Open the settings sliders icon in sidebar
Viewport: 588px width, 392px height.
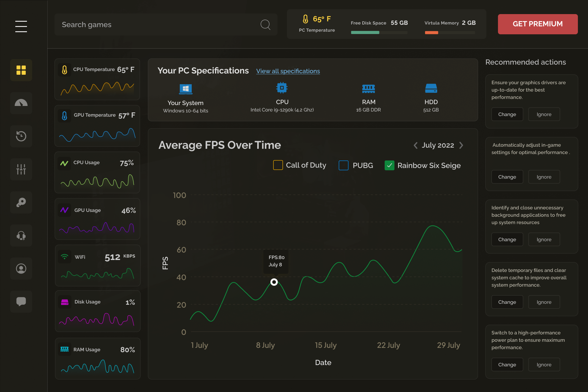coord(21,169)
